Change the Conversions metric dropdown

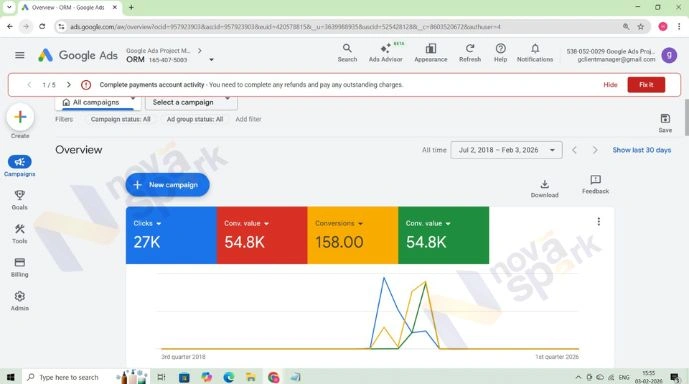[x=339, y=224]
